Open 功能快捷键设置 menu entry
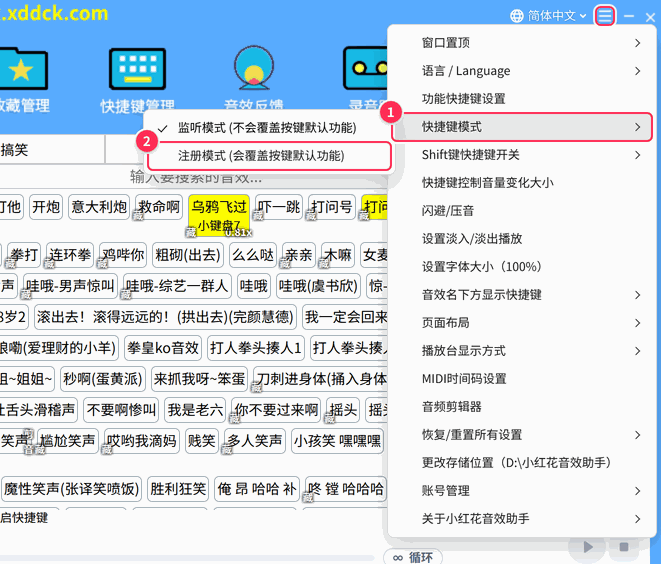This screenshot has height=564, width=661. click(522, 99)
